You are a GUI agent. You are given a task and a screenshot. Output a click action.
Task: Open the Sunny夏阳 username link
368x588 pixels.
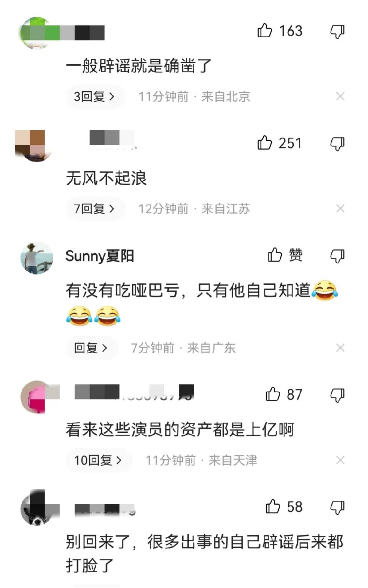(99, 256)
